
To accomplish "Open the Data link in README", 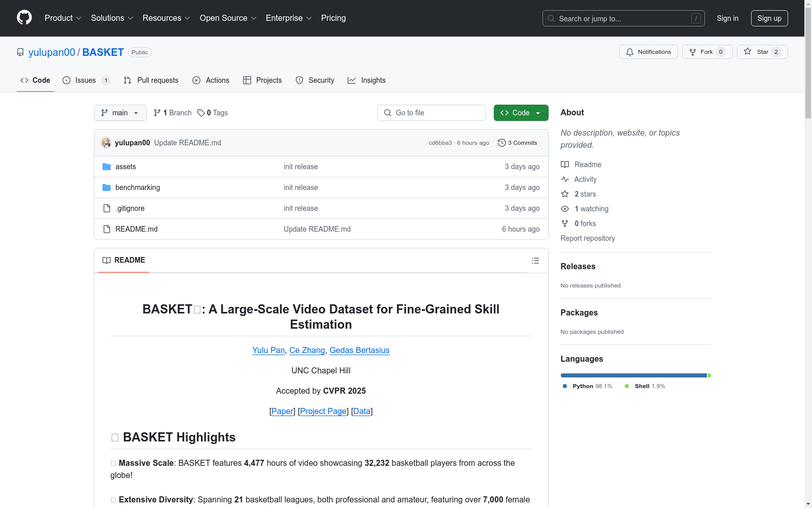I will point(362,411).
